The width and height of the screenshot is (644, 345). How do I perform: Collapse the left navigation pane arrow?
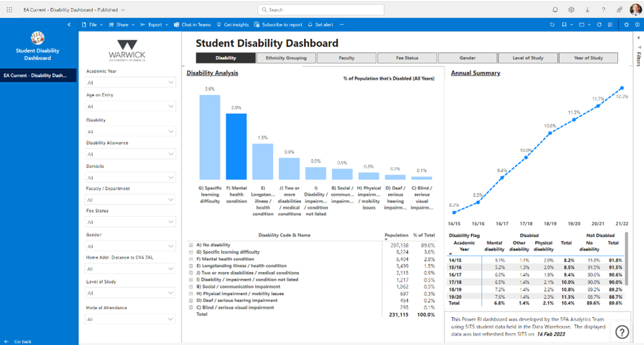pos(69,25)
